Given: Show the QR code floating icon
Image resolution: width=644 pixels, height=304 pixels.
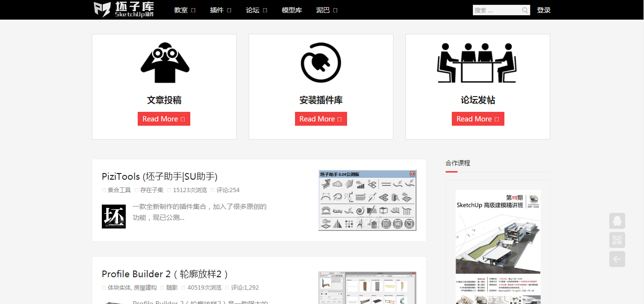Looking at the screenshot, I should coord(617,240).
